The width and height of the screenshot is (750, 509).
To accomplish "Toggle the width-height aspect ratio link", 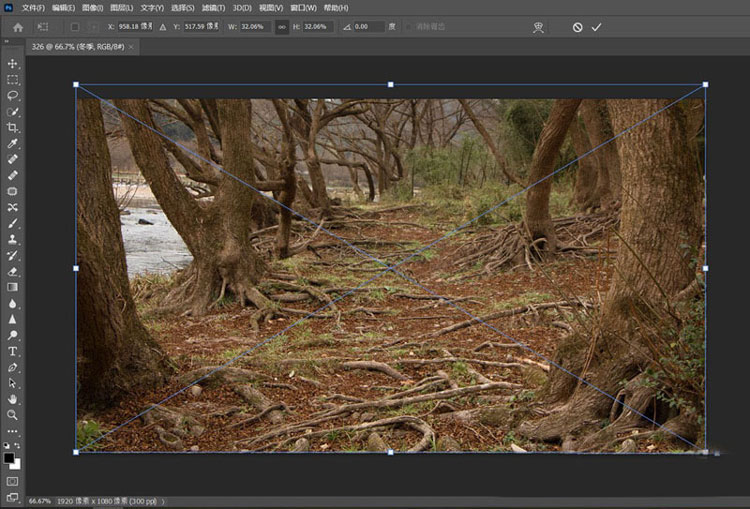I will [x=281, y=27].
